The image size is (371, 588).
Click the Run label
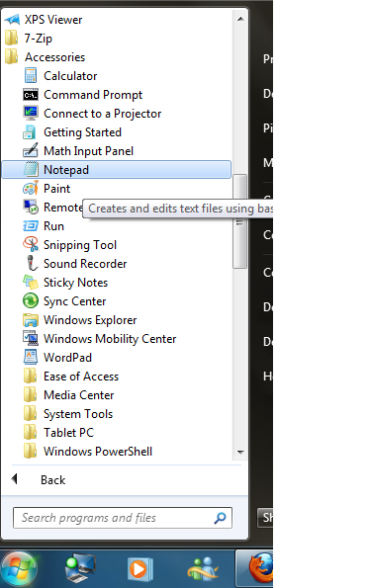[53, 226]
